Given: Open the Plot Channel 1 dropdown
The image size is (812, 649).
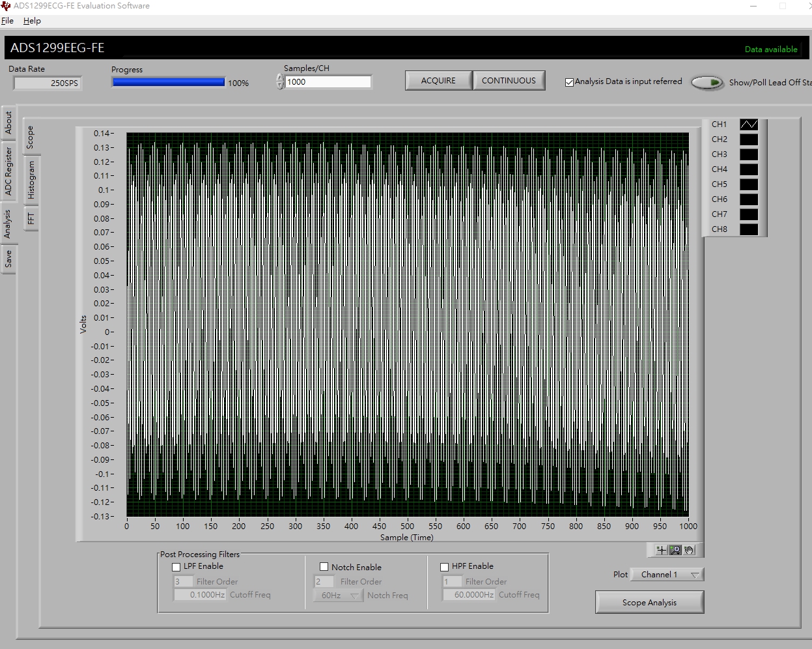Looking at the screenshot, I should coord(667,575).
